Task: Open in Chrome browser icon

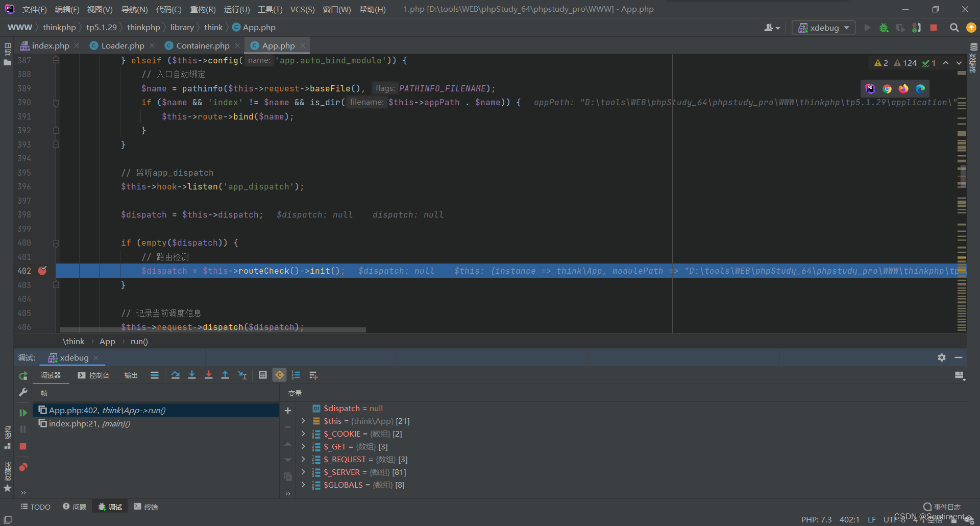Action: click(887, 89)
